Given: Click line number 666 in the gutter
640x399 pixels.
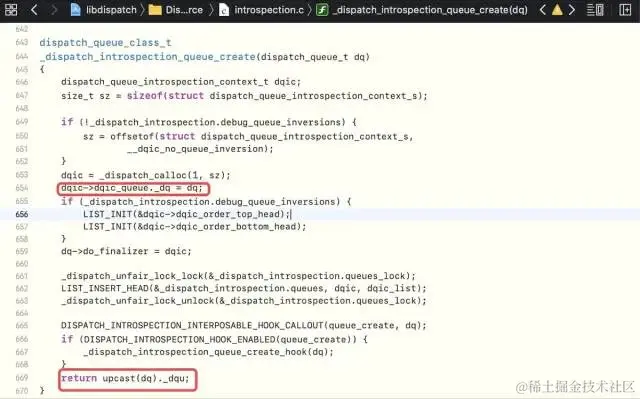Looking at the screenshot, I should point(22,339).
